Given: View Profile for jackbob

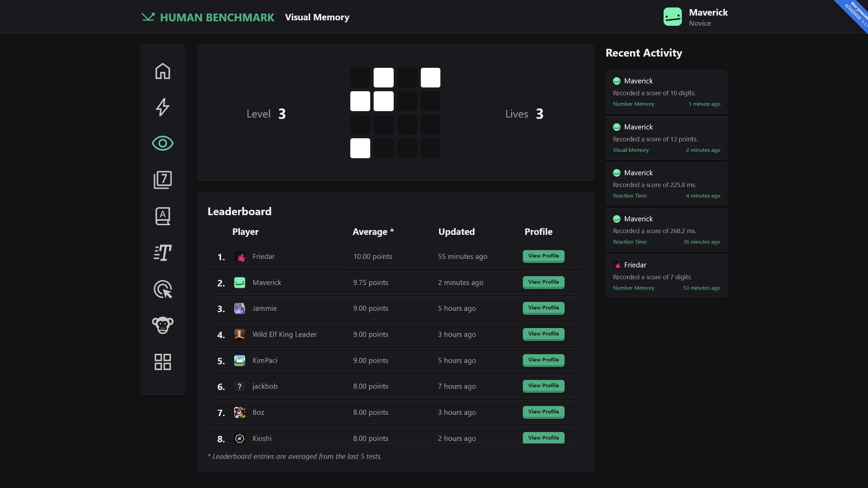Looking at the screenshot, I should tap(543, 386).
